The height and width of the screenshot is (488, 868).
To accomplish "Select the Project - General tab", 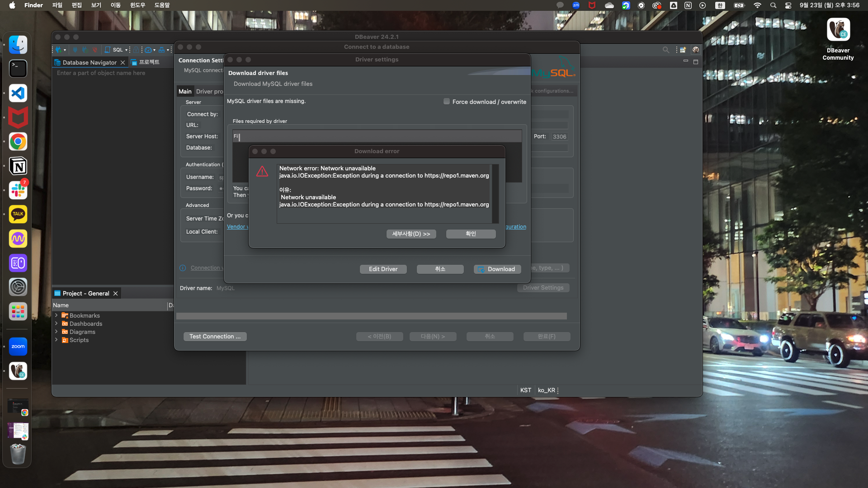I will pyautogui.click(x=86, y=293).
